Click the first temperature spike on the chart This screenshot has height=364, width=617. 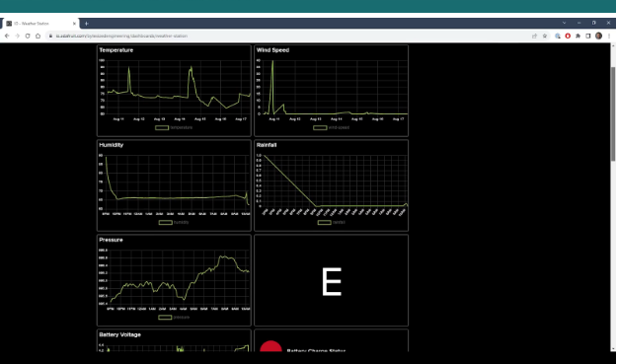(x=129, y=68)
